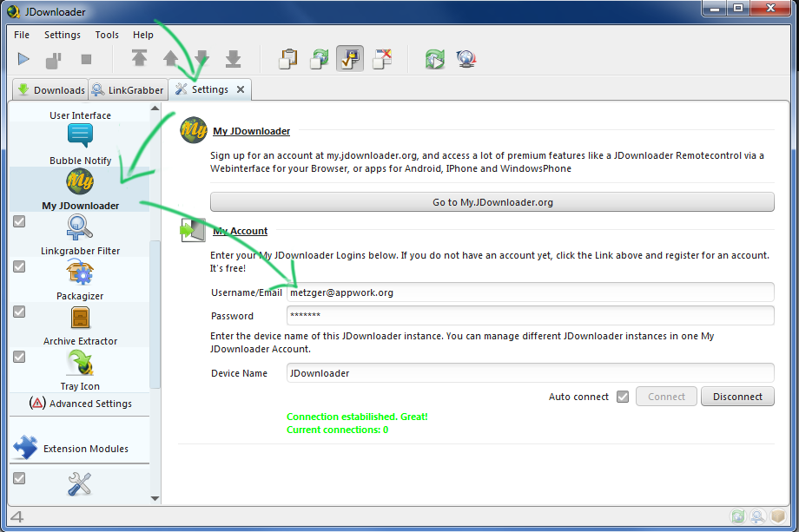Click the My JDownloader heading link
Image resolution: width=799 pixels, height=532 pixels.
[251, 131]
